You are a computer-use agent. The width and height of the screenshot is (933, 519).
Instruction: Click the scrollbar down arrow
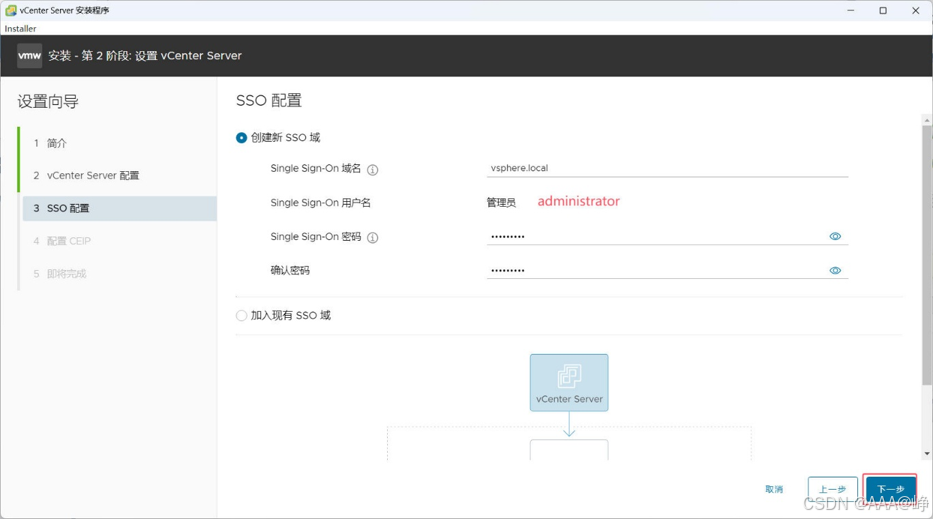927,454
